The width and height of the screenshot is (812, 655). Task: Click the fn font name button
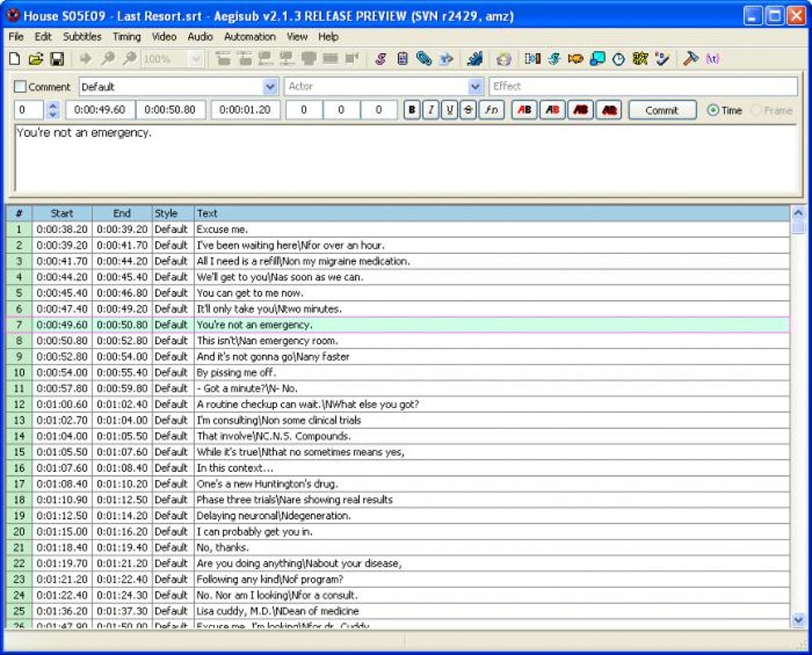[x=491, y=110]
